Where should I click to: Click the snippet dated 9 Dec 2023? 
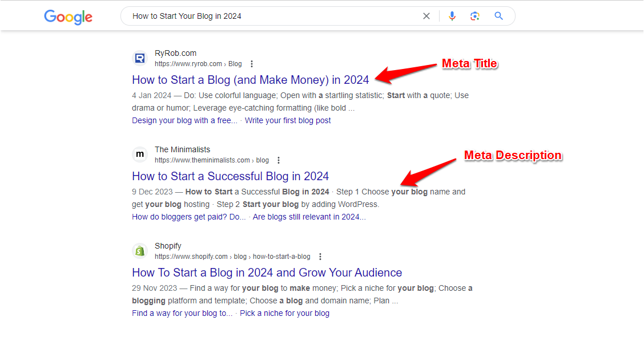(x=299, y=198)
